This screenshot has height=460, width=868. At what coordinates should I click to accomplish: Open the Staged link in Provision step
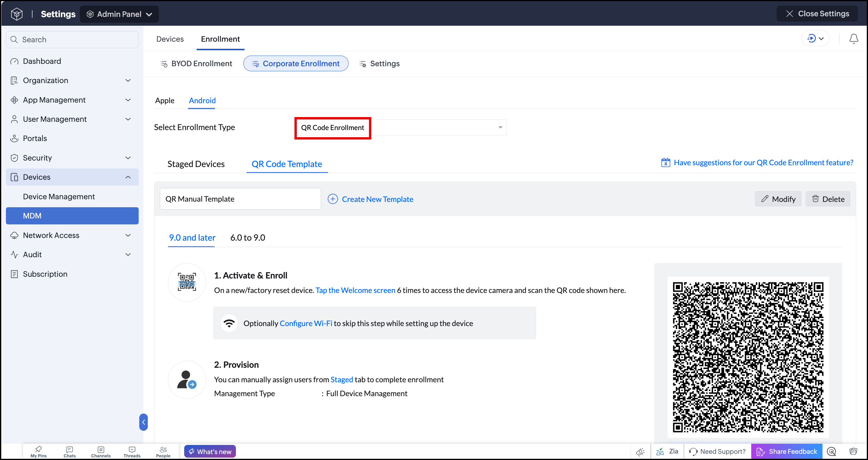coord(342,380)
